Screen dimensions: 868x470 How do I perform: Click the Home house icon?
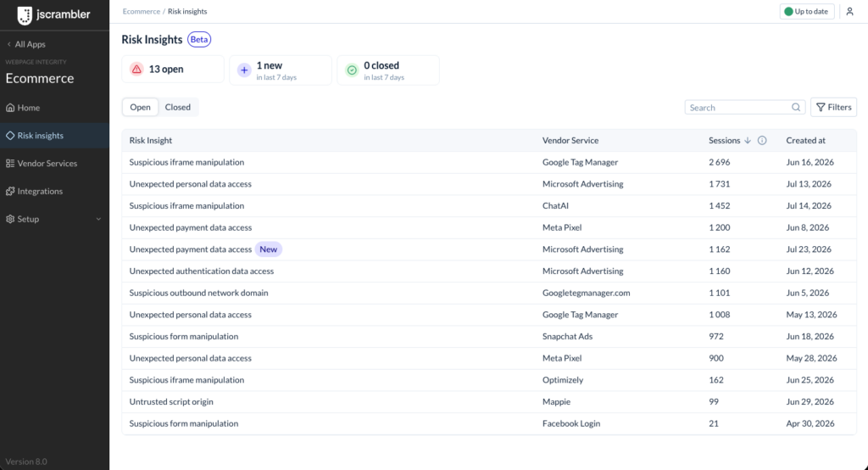pos(10,108)
